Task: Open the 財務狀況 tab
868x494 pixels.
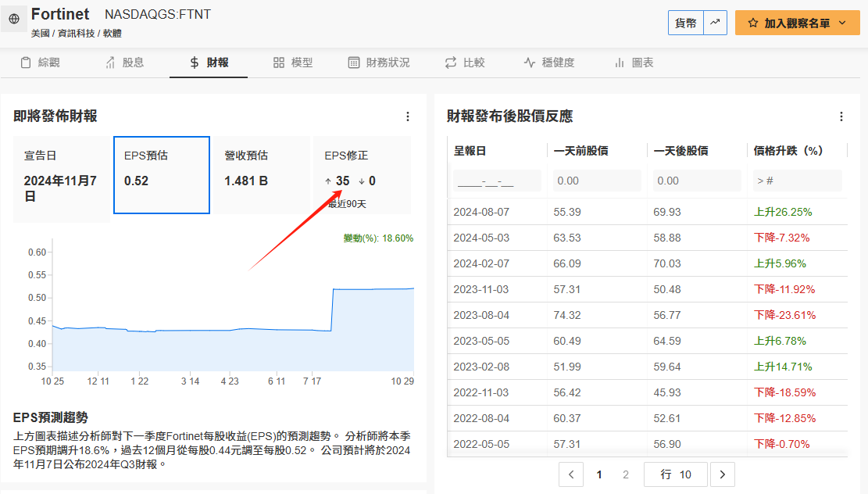Action: pyautogui.click(x=379, y=63)
